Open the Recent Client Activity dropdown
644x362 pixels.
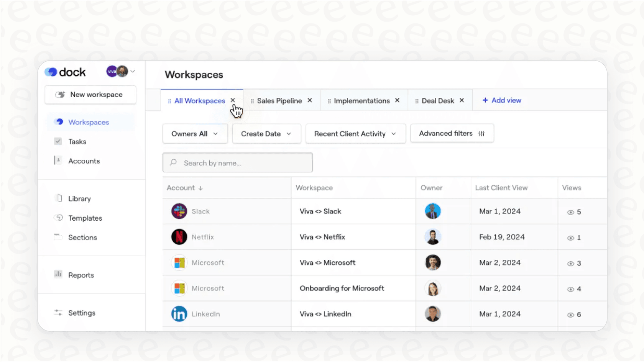coord(355,133)
